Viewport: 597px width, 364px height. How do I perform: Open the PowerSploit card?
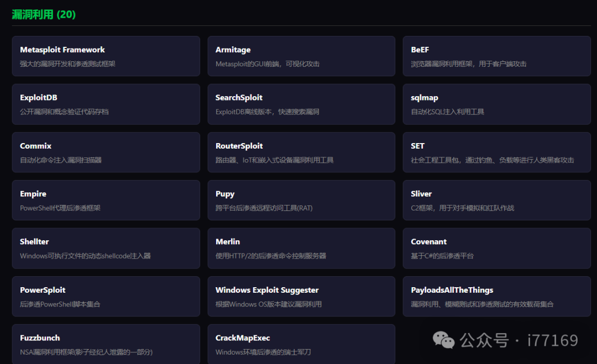106,297
